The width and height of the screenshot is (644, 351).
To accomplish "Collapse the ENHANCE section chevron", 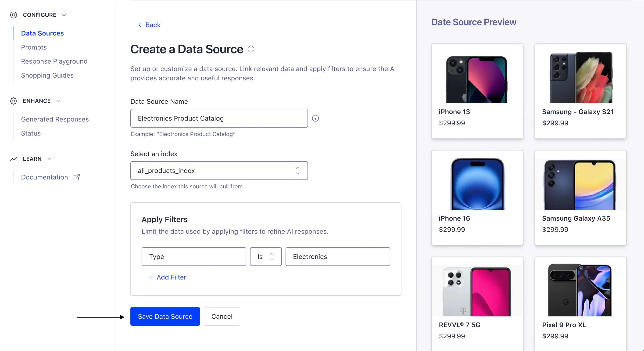I will pyautogui.click(x=58, y=101).
